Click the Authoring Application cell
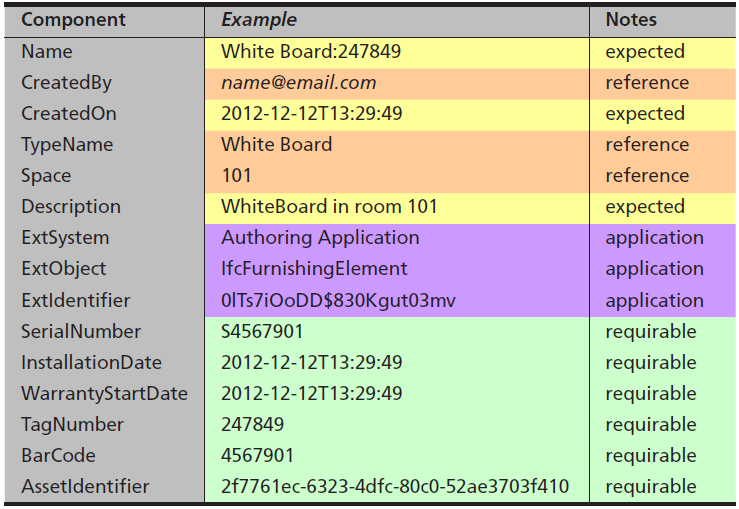The height and width of the screenshot is (509, 739). click(x=320, y=238)
